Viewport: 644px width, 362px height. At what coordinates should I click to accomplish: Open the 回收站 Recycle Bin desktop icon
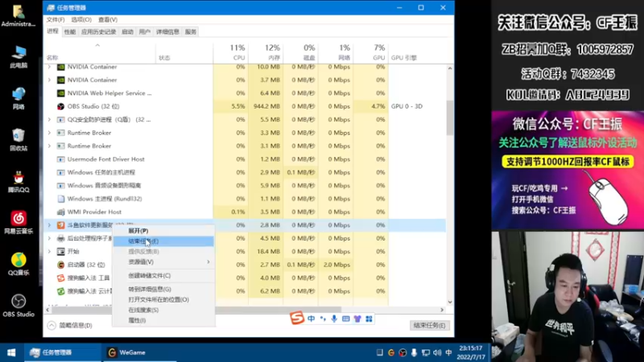click(19, 139)
